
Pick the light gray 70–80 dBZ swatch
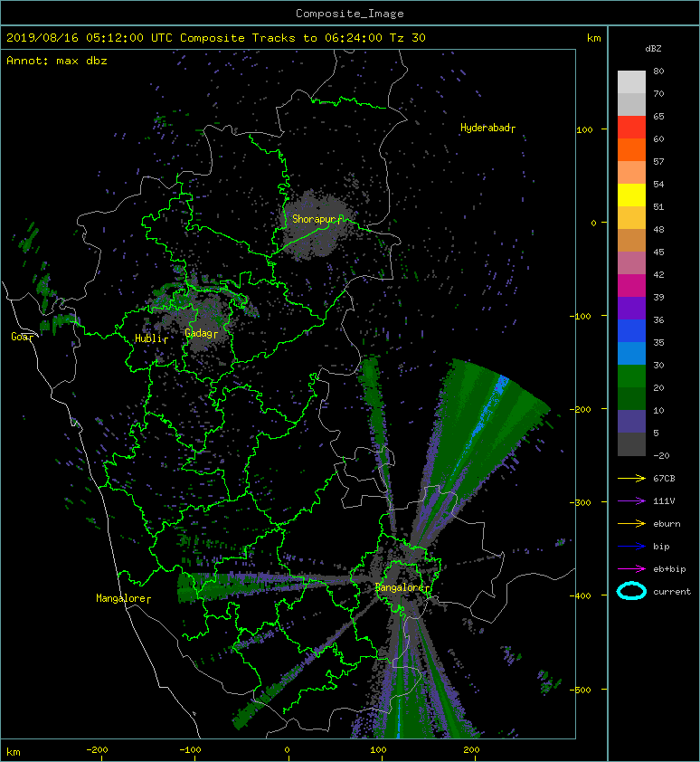(631, 81)
